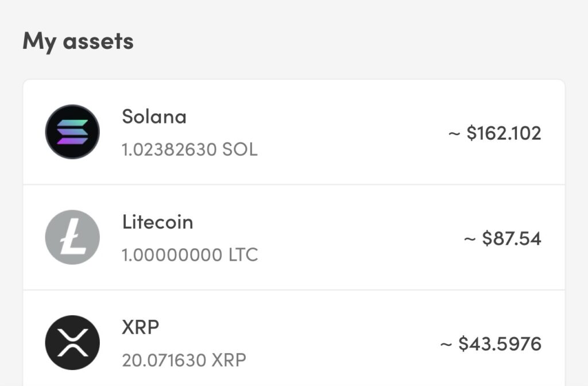Tap the XRP coin logo
This screenshot has width=588, height=386.
coord(72,342)
